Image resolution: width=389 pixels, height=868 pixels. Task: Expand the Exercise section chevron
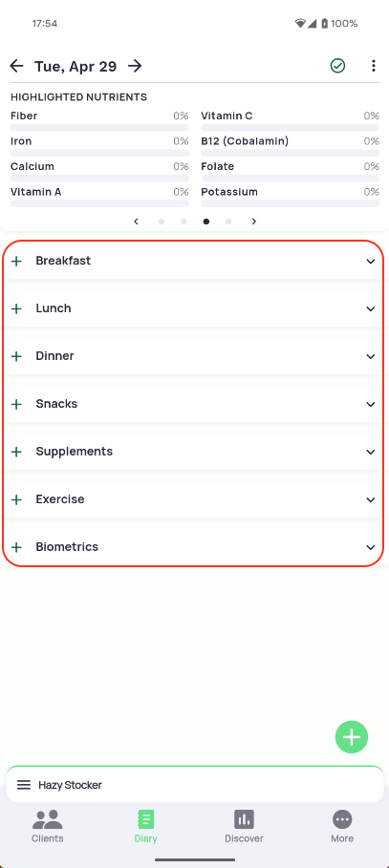click(x=371, y=499)
